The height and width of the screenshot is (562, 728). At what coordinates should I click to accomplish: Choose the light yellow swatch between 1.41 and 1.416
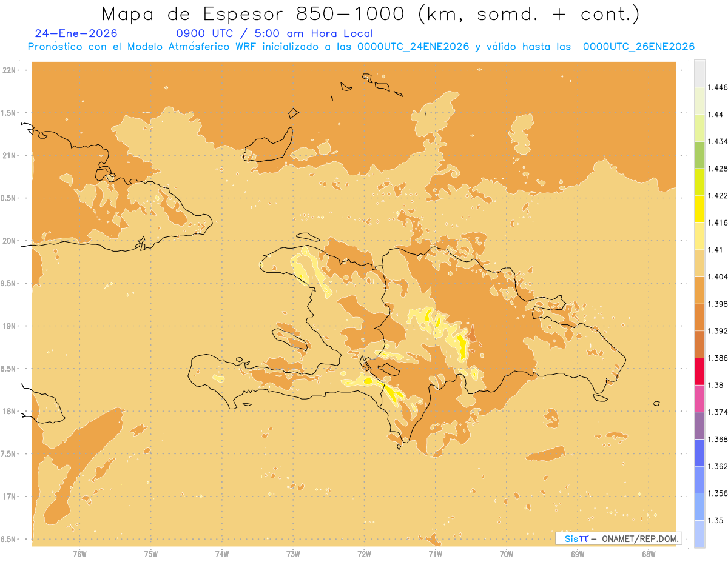[x=699, y=236]
